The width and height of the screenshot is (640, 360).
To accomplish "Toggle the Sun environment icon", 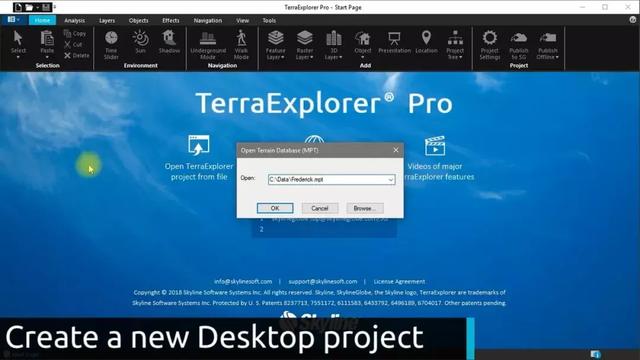I will (140, 42).
